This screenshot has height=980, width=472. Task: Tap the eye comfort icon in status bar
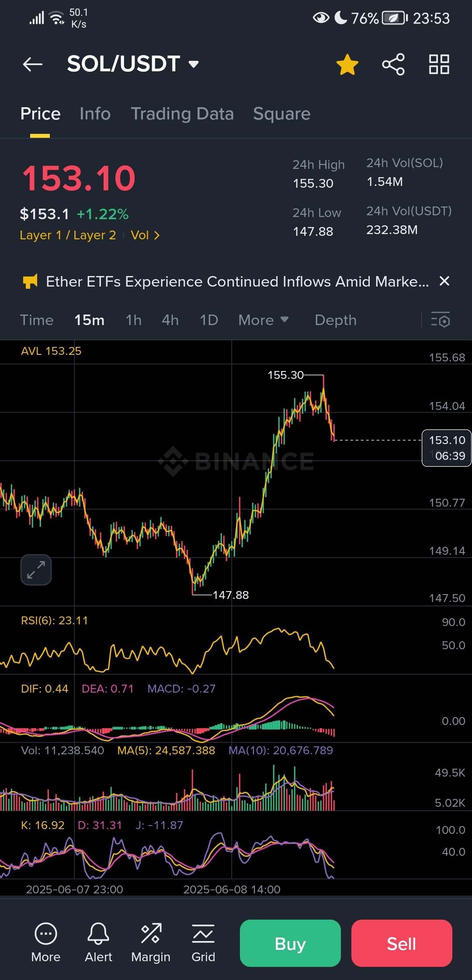click(x=321, y=18)
